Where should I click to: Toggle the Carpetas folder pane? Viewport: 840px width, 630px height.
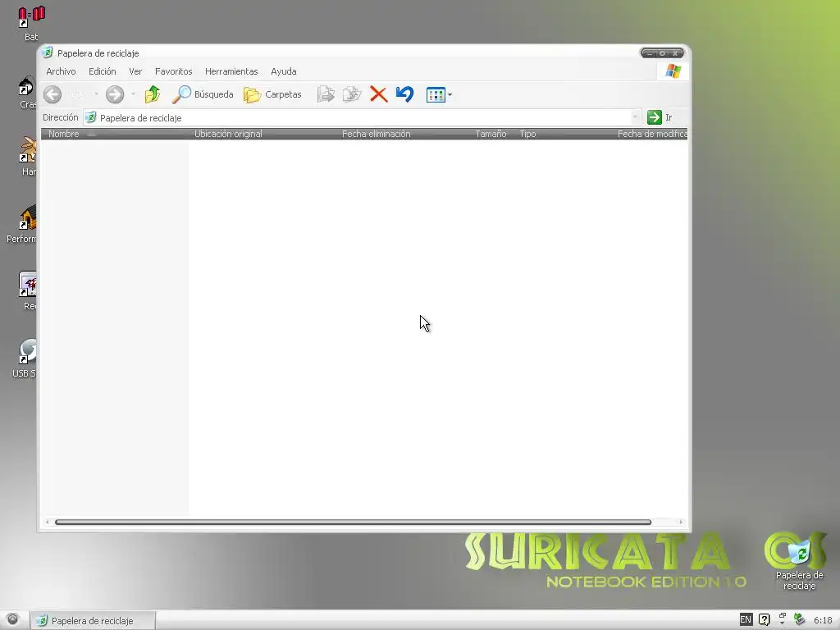[x=272, y=94]
